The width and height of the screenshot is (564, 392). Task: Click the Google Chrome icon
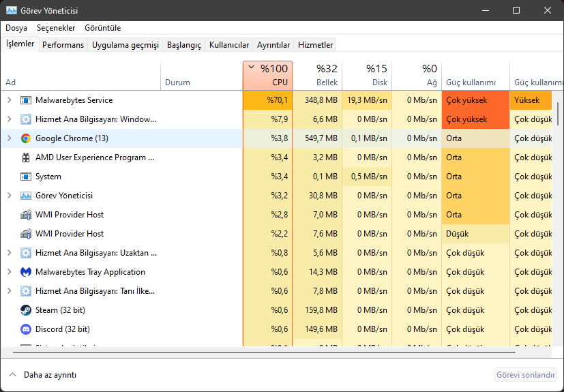pos(25,138)
